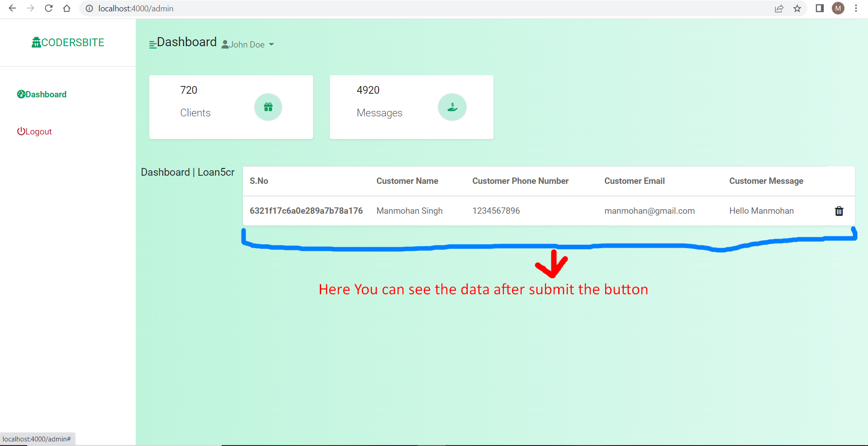868x446 pixels.
Task: Click the 720 Clients card
Action: 231,107
